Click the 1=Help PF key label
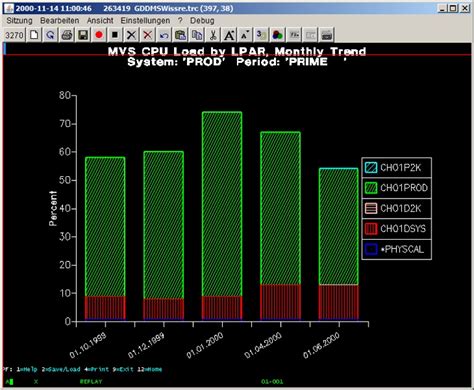Screen dimensions: 474x390 27,369
